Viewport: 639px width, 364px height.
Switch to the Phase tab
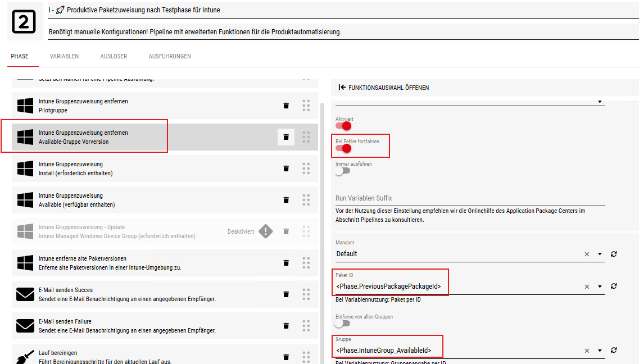coord(20,56)
